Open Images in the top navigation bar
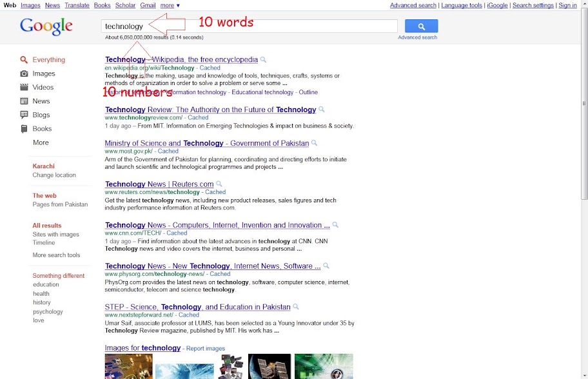Image resolution: width=588 pixels, height=379 pixels. (30, 5)
